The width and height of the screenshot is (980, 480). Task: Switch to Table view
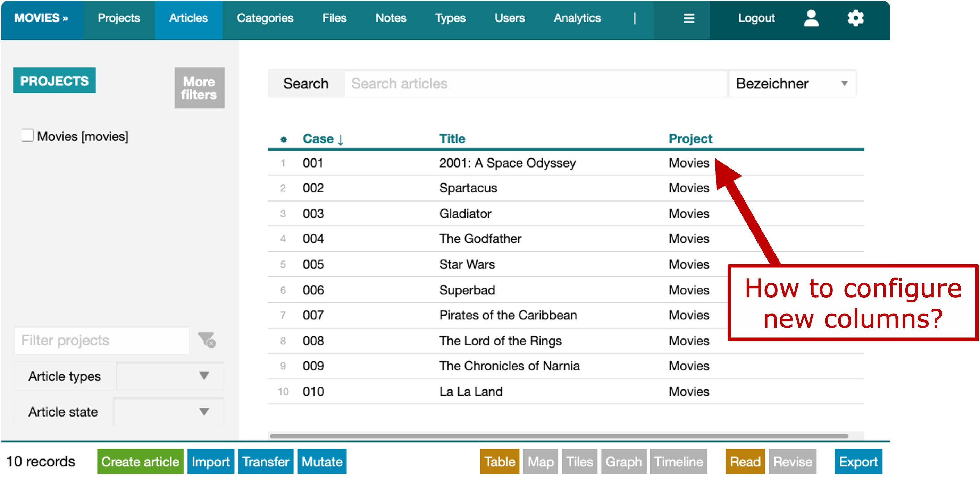pyautogui.click(x=500, y=461)
